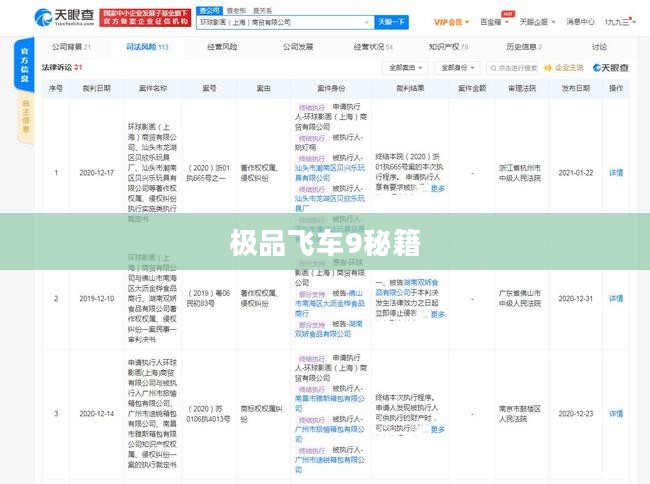
Task: Click the 广东省佛山市中级人民法院 cell
Action: coord(520,298)
